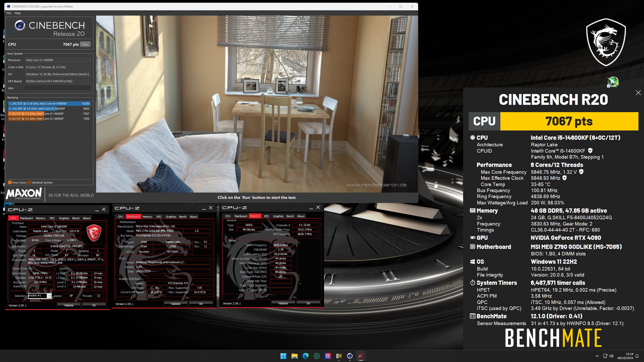Click the MSI dragon shield in CPU-Z
The image size is (644, 362).
pyautogui.click(x=94, y=233)
